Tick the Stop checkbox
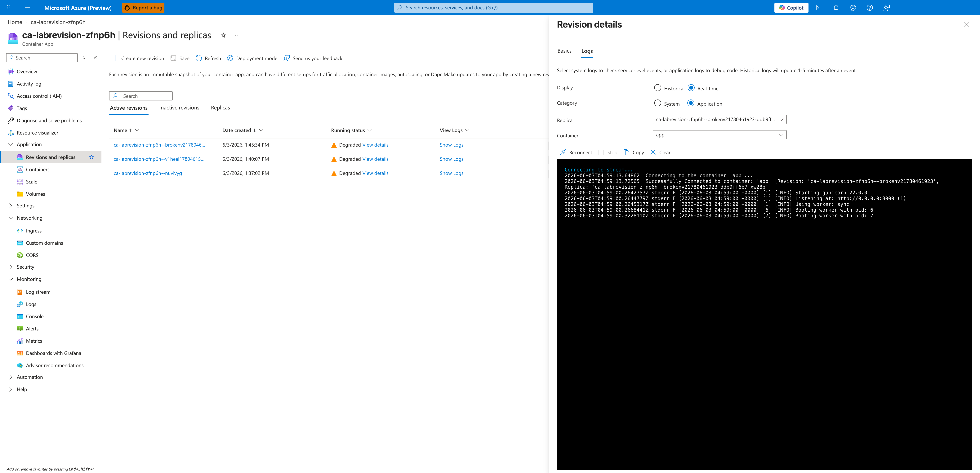 (x=601, y=153)
